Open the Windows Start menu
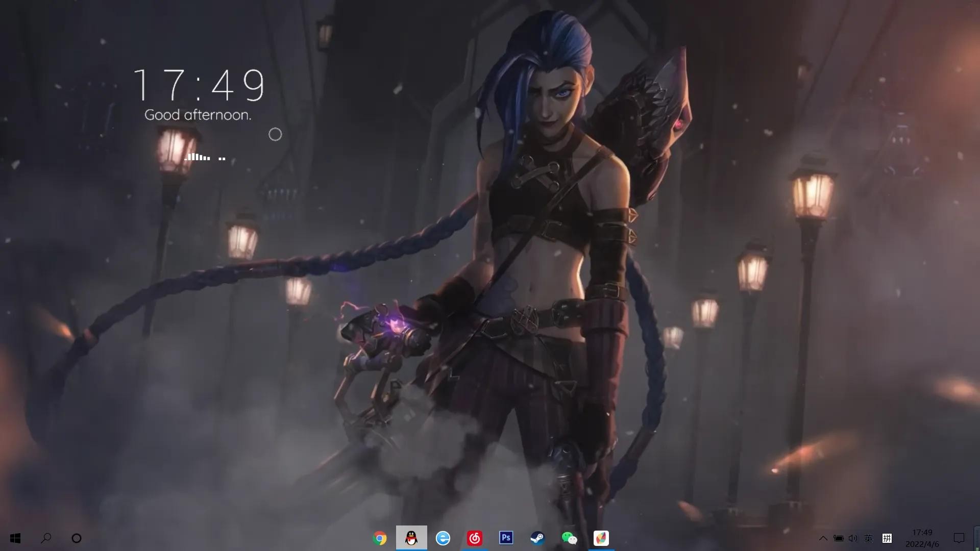 click(15, 538)
